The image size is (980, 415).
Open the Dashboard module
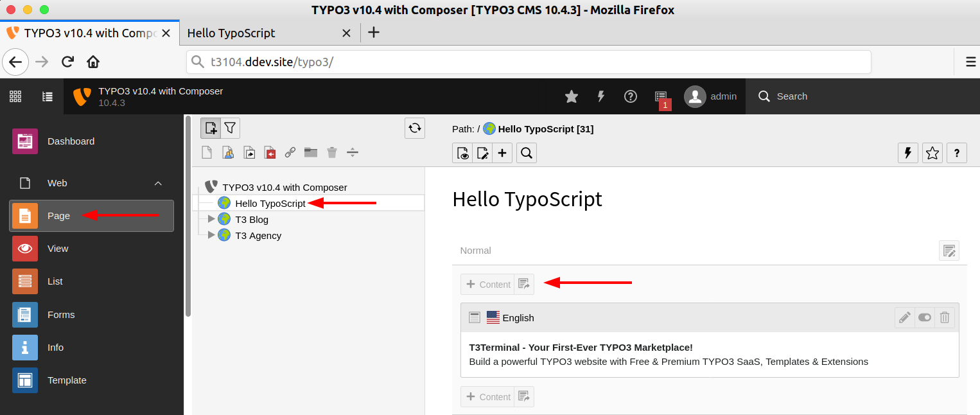pyautogui.click(x=92, y=141)
